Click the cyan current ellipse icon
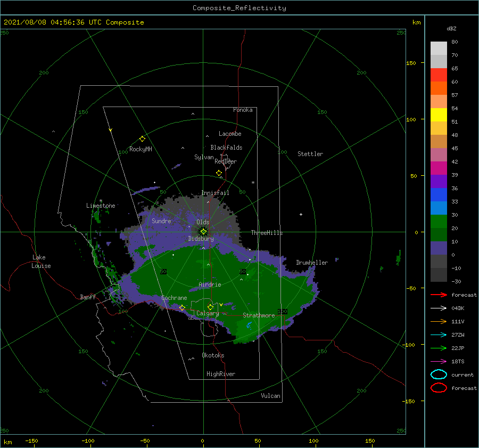Viewport: 479px width, 448px height. [x=439, y=374]
